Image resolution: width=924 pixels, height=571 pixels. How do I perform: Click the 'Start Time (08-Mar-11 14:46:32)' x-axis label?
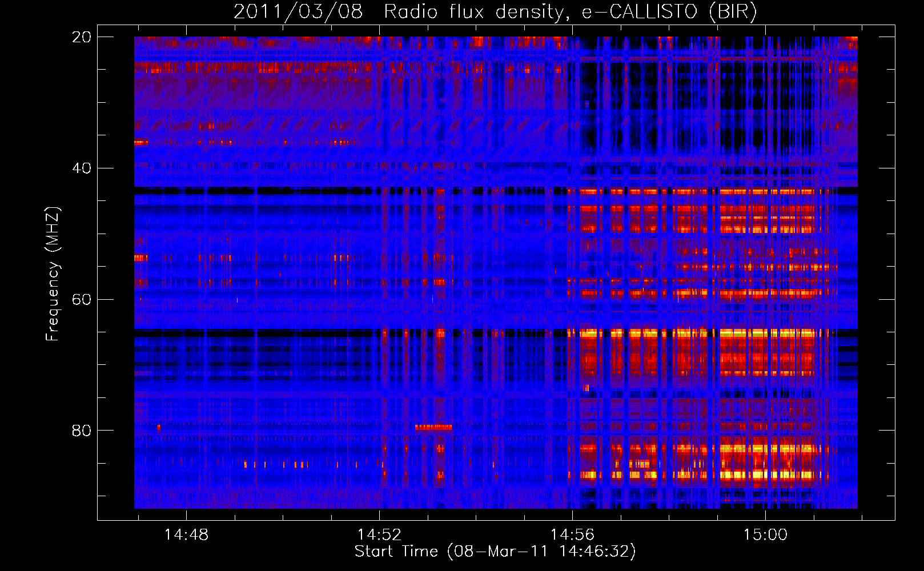click(x=495, y=552)
